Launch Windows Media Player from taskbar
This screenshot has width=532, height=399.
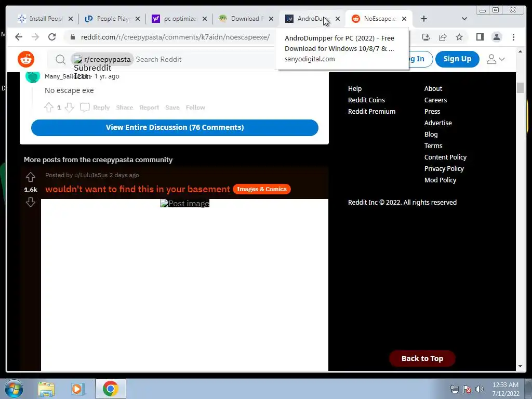[x=78, y=389]
